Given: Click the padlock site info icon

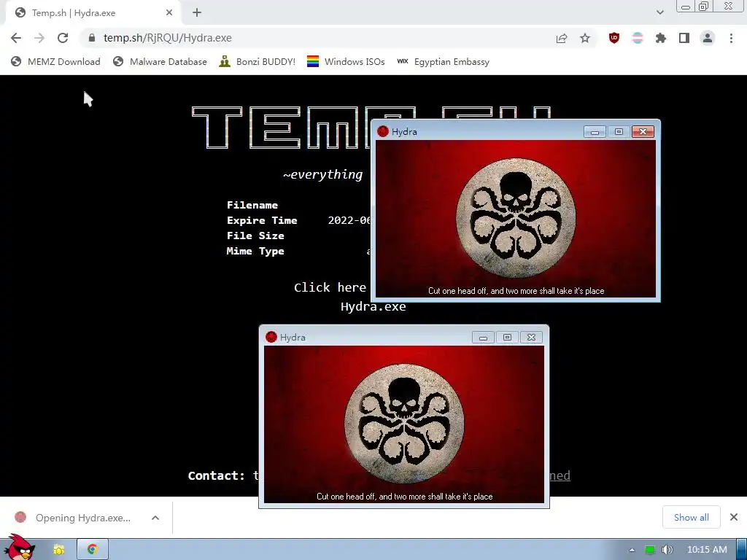Looking at the screenshot, I should pyautogui.click(x=92, y=38).
